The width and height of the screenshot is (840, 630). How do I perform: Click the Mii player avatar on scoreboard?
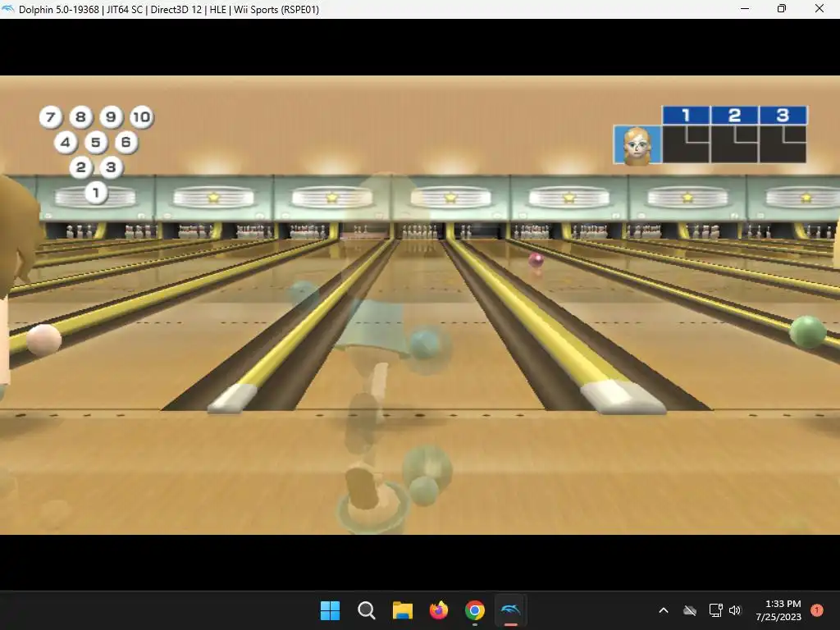637,144
